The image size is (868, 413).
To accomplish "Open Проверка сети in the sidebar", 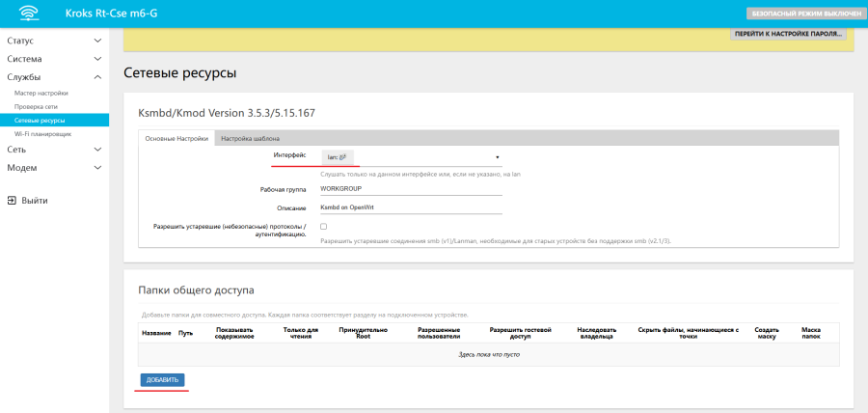I will click(36, 106).
